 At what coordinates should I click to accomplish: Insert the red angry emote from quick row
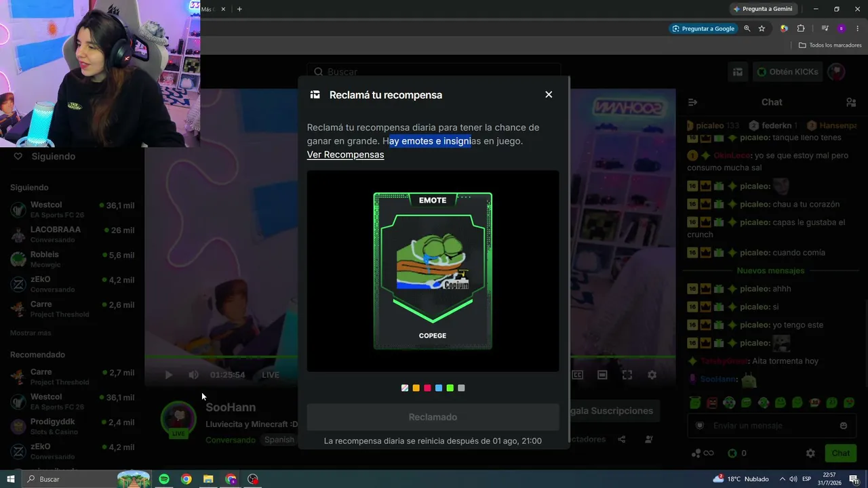pos(712,403)
